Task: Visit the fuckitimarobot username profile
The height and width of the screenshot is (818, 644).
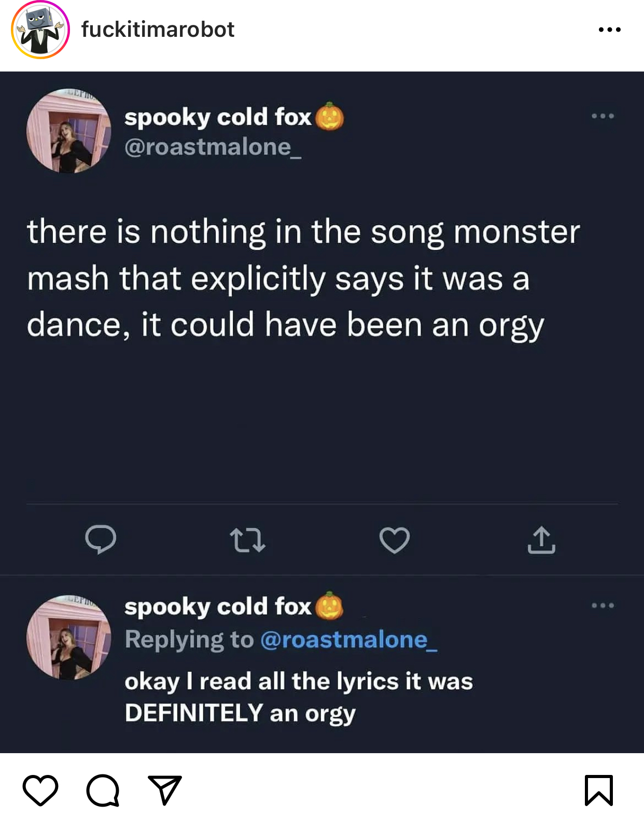Action: [x=158, y=30]
